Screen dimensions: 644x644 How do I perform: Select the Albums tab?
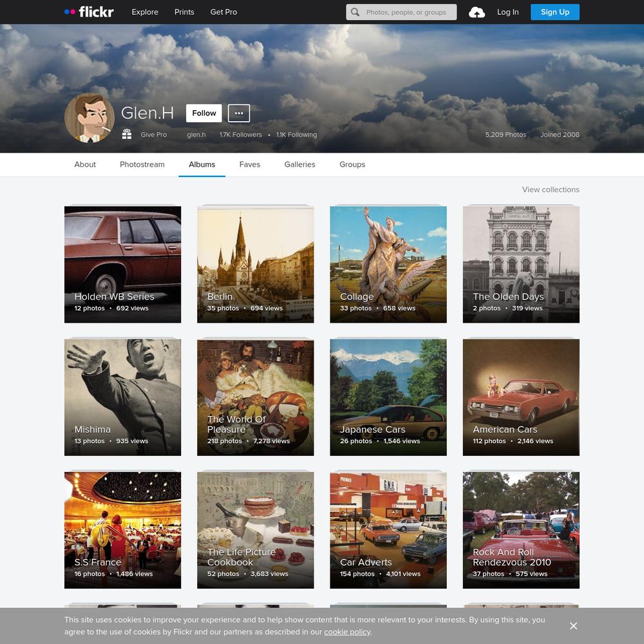[x=202, y=164]
